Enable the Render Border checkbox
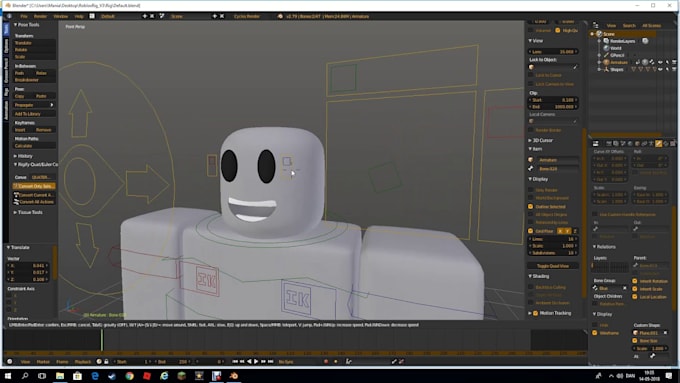Viewport: 680px width, 383px height. click(530, 130)
